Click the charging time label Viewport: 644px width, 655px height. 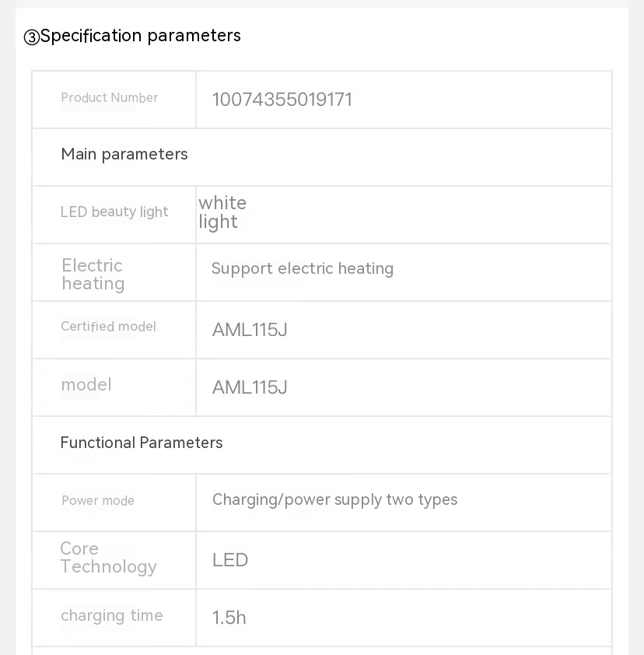(x=112, y=615)
